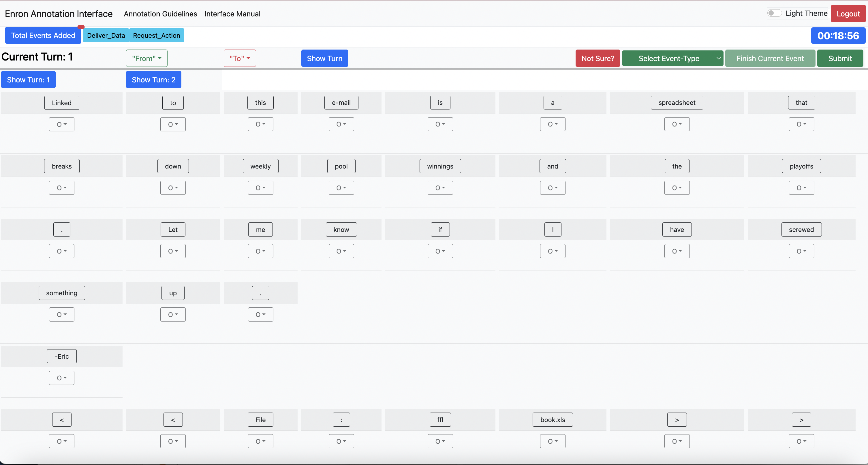Click the Show Turn: 2 button
This screenshot has width=868, height=465.
click(x=154, y=80)
